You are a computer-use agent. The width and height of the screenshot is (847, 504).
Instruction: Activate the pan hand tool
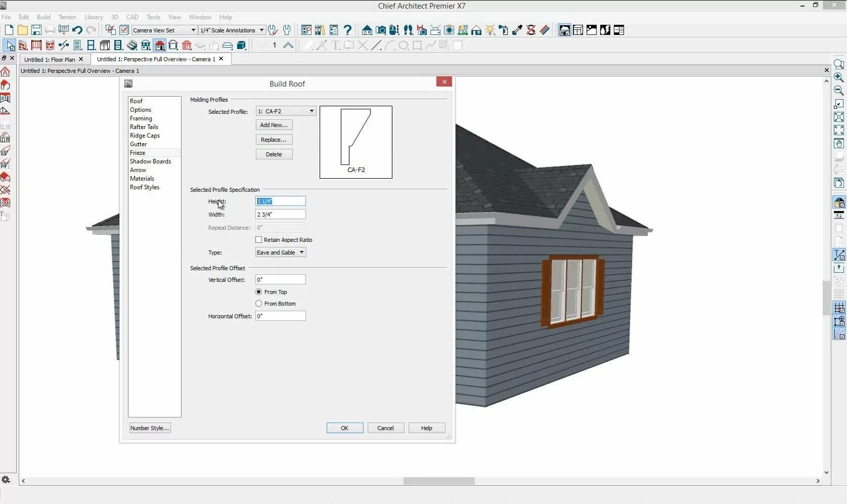click(x=839, y=144)
